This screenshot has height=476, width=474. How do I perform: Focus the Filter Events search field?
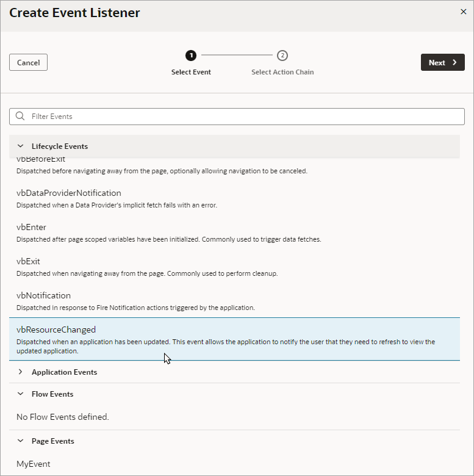pyautogui.click(x=237, y=117)
